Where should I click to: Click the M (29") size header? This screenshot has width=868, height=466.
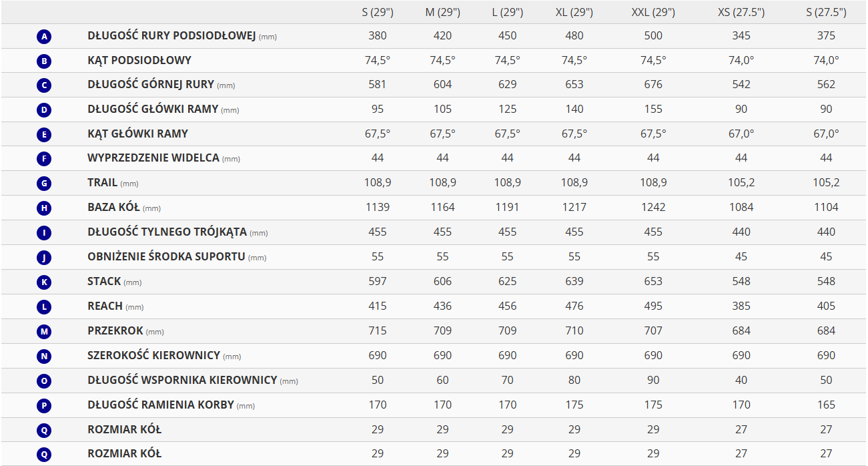tap(442, 12)
